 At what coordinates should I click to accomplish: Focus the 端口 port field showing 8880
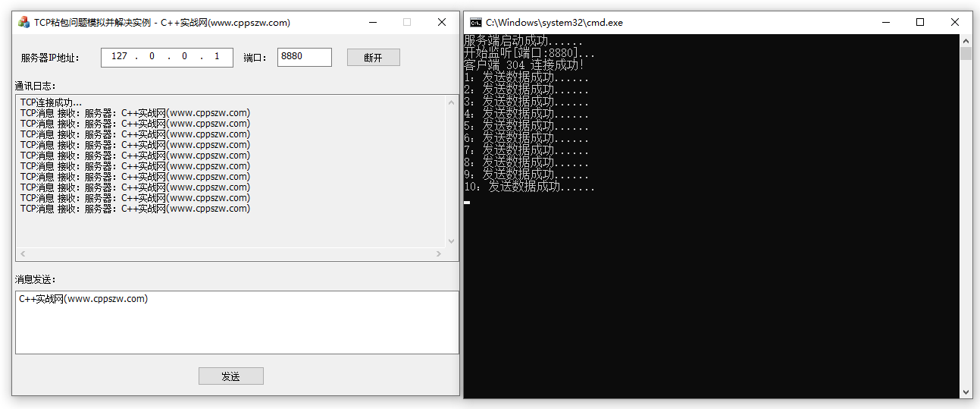click(305, 57)
